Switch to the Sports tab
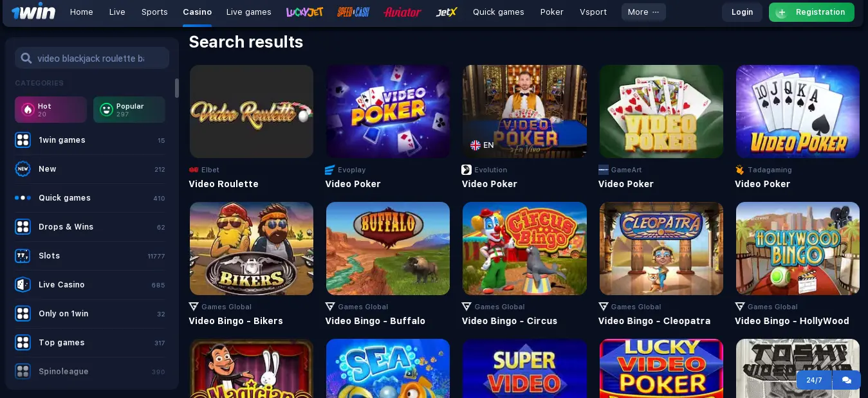This screenshot has height=398, width=868. pyautogui.click(x=154, y=12)
